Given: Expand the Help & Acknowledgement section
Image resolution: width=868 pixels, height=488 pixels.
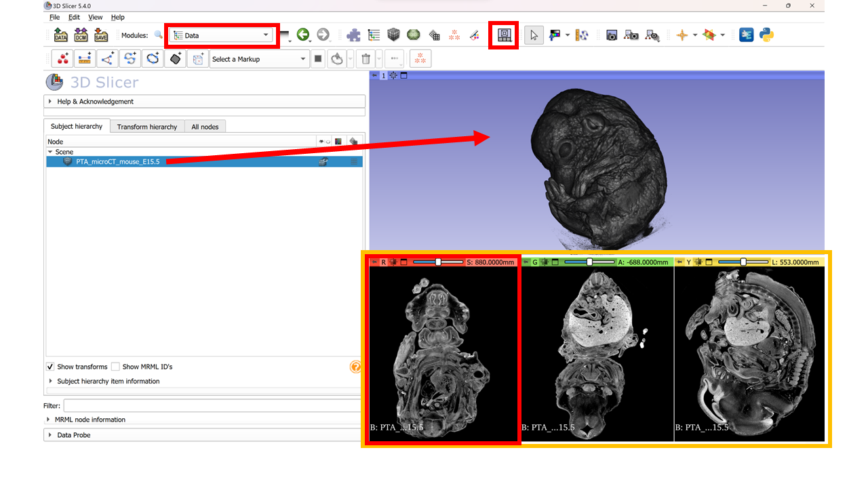Looking at the screenshot, I should click(x=204, y=102).
